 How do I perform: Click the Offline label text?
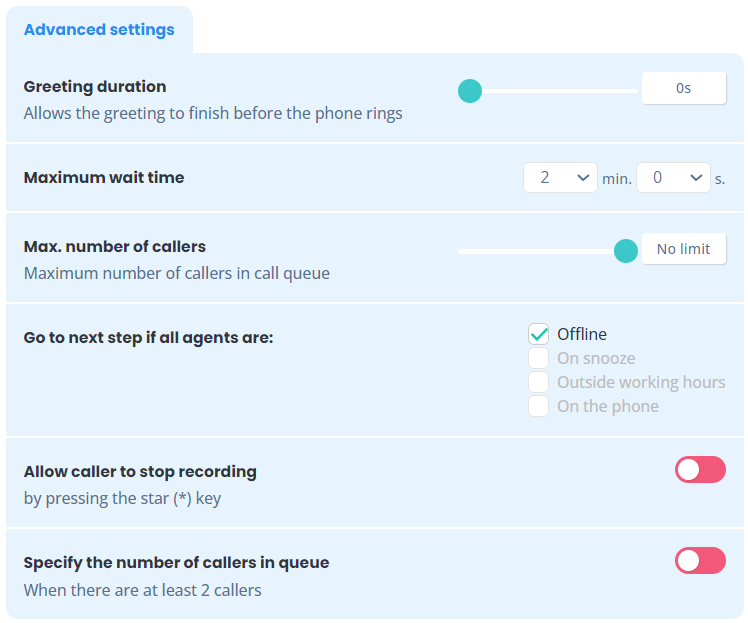tap(582, 334)
